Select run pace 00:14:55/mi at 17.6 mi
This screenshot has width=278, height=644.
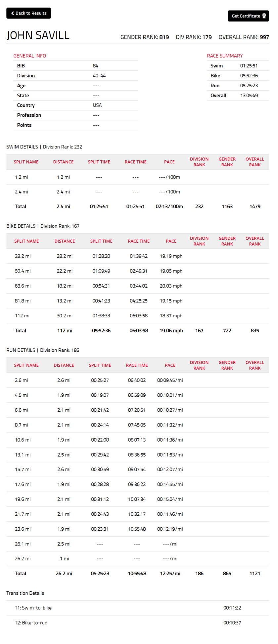(x=170, y=484)
